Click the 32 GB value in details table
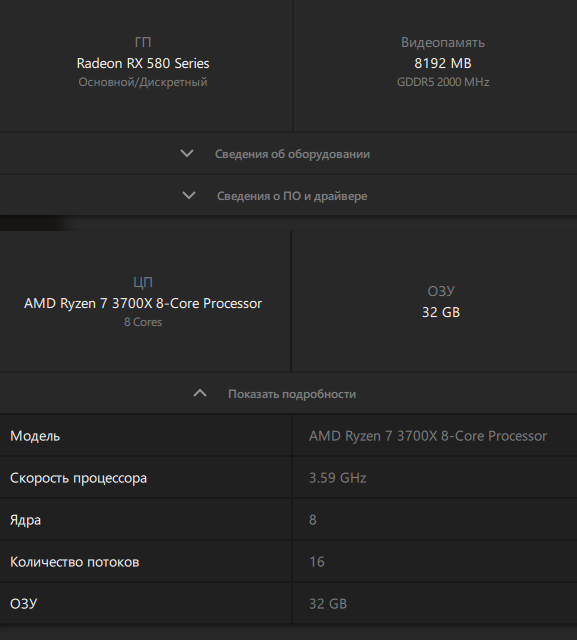 click(x=328, y=604)
